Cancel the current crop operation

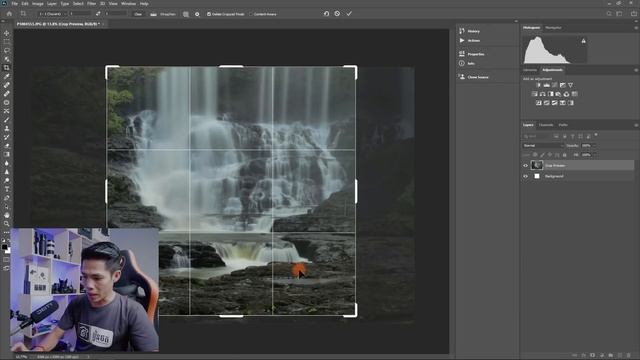pos(337,13)
